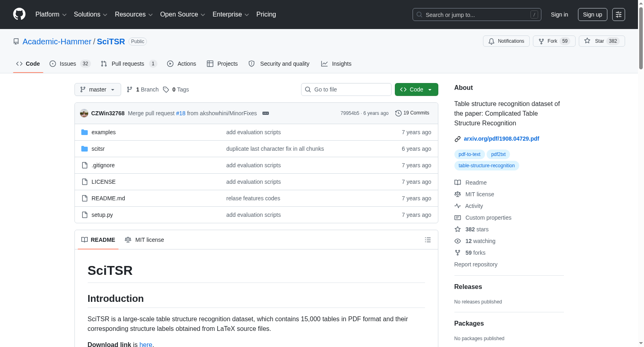Select the MIT license tab in file viewer
644x347 pixels.
144,240
